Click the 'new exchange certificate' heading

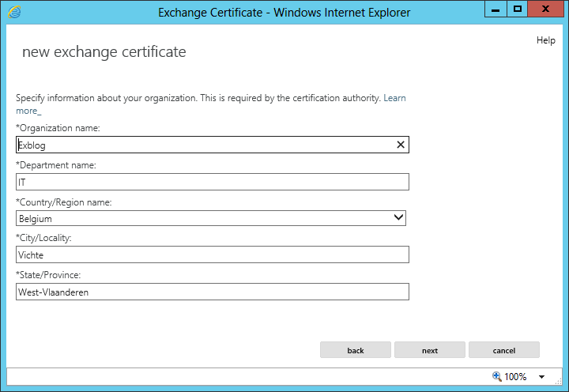click(104, 52)
